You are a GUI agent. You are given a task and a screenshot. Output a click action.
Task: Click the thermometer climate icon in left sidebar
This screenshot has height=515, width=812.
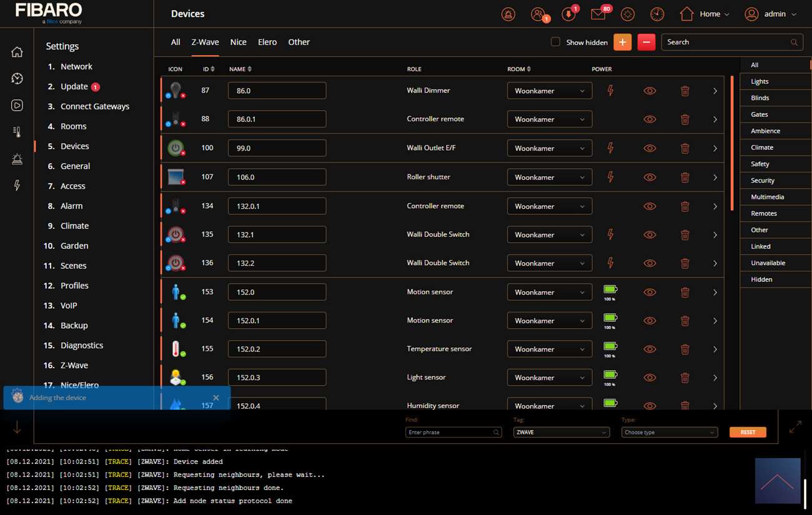(17, 132)
